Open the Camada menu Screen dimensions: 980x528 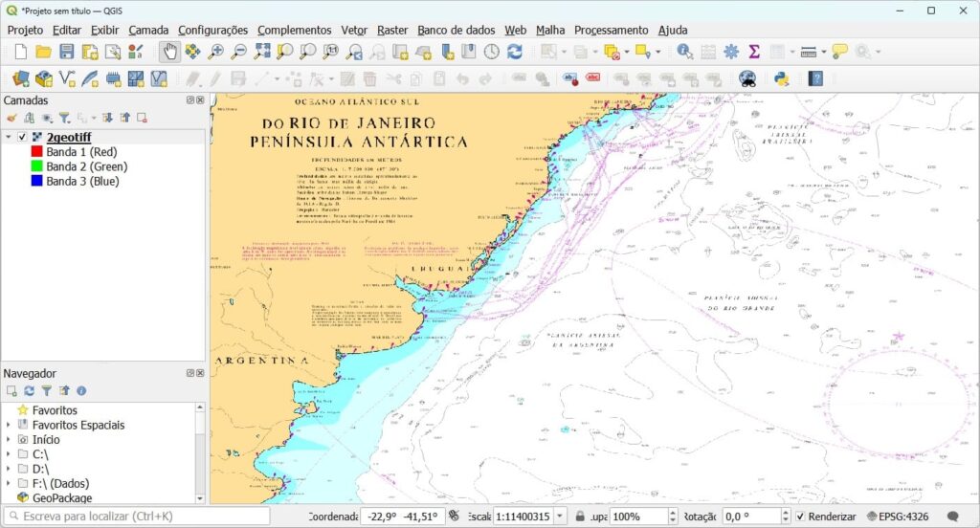tap(148, 30)
